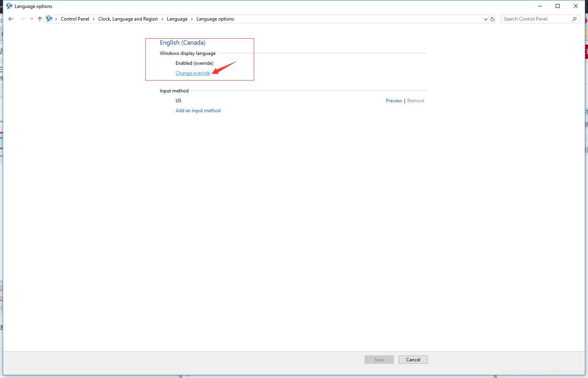Refresh the Language options page

pyautogui.click(x=492, y=19)
